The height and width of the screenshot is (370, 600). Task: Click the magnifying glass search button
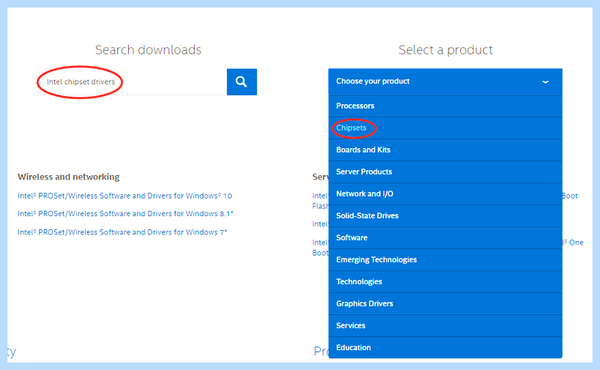coord(241,82)
